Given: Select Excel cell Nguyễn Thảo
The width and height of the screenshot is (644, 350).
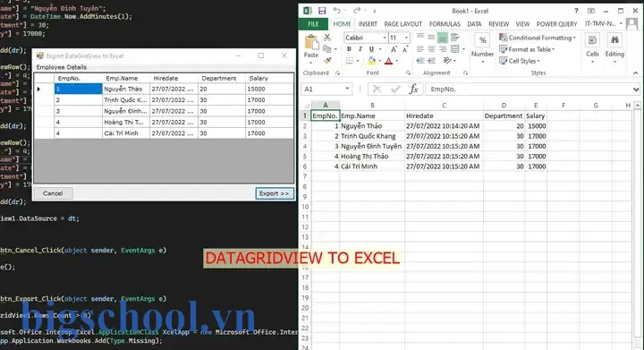Looking at the screenshot, I should 372,125.
